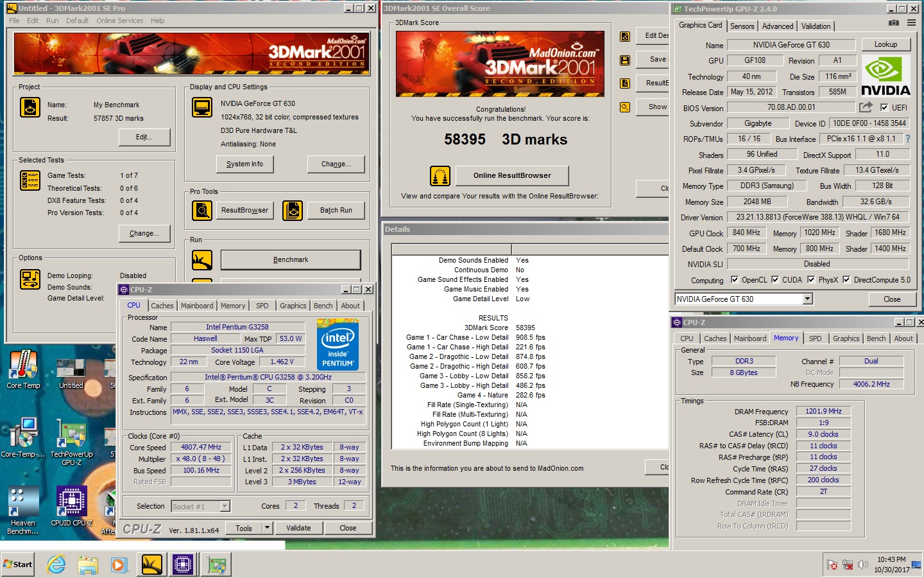
Task: Open Windows Media Player from taskbar
Action: point(119,565)
